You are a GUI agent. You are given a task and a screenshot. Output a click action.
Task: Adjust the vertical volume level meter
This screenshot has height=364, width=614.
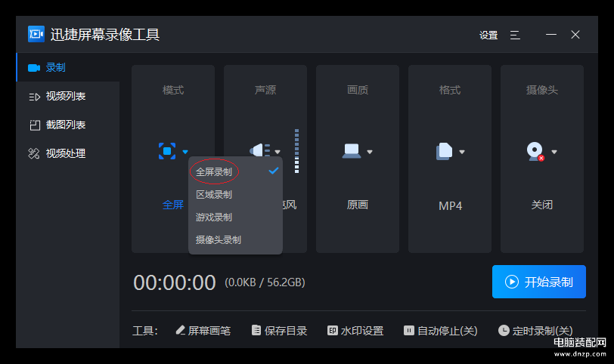[297, 151]
